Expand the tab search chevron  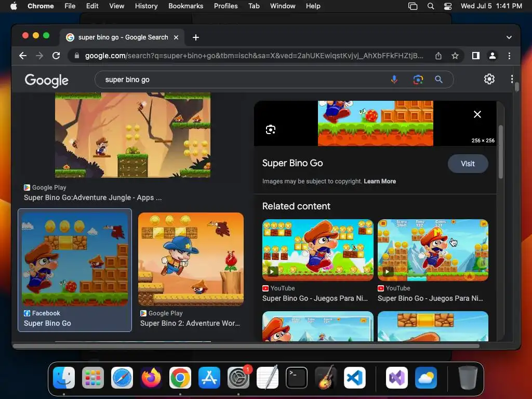click(509, 37)
